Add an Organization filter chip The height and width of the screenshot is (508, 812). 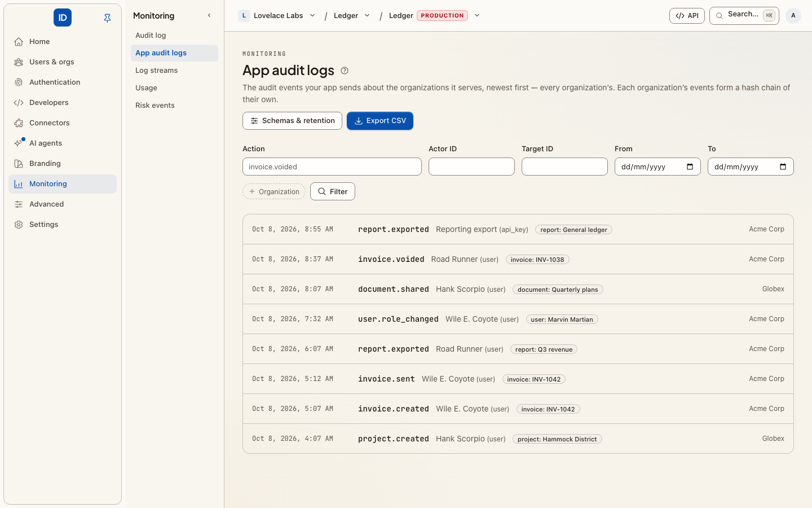pos(274,192)
